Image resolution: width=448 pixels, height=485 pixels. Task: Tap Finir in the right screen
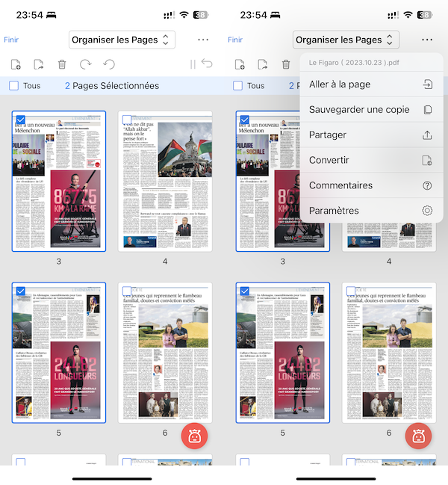click(x=235, y=40)
